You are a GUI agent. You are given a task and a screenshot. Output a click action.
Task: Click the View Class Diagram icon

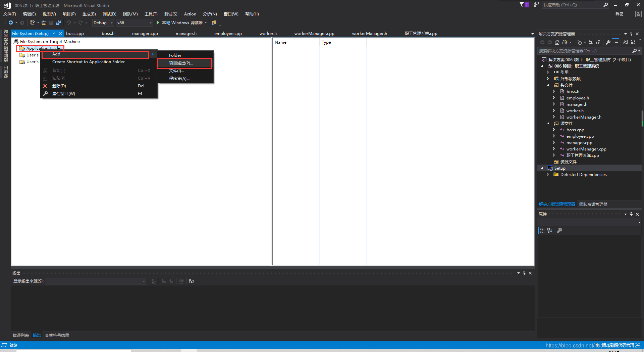[x=633, y=42]
